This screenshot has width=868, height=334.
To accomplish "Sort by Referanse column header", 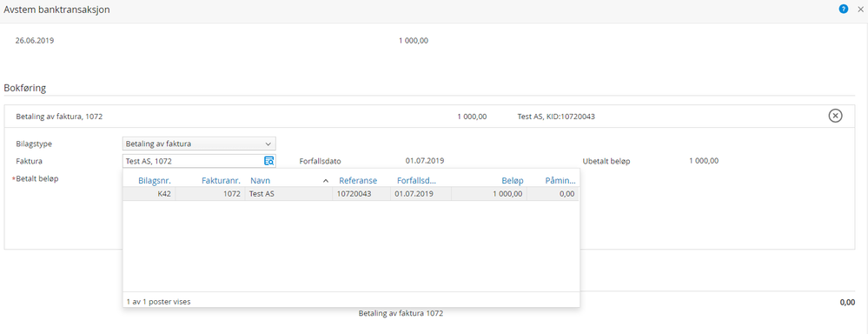I will [x=358, y=180].
